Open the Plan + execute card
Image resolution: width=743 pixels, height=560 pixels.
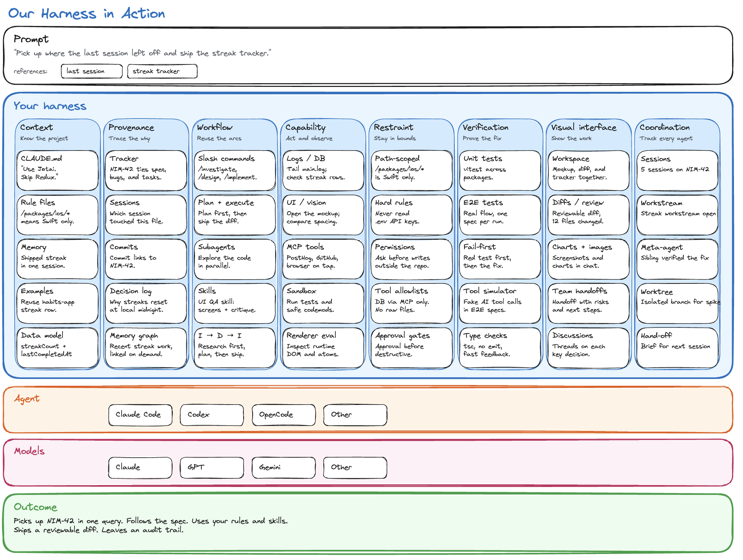pyautogui.click(x=235, y=215)
